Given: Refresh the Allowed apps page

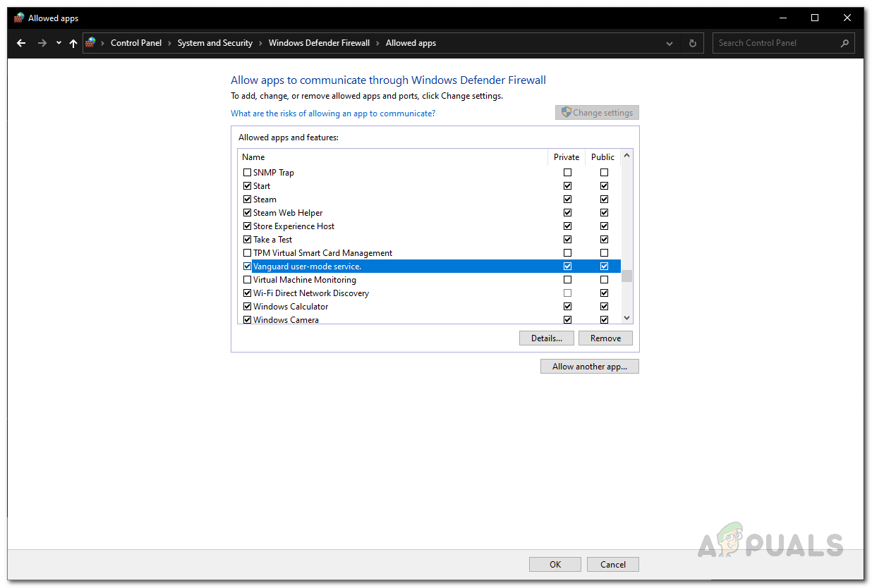Looking at the screenshot, I should tap(692, 43).
